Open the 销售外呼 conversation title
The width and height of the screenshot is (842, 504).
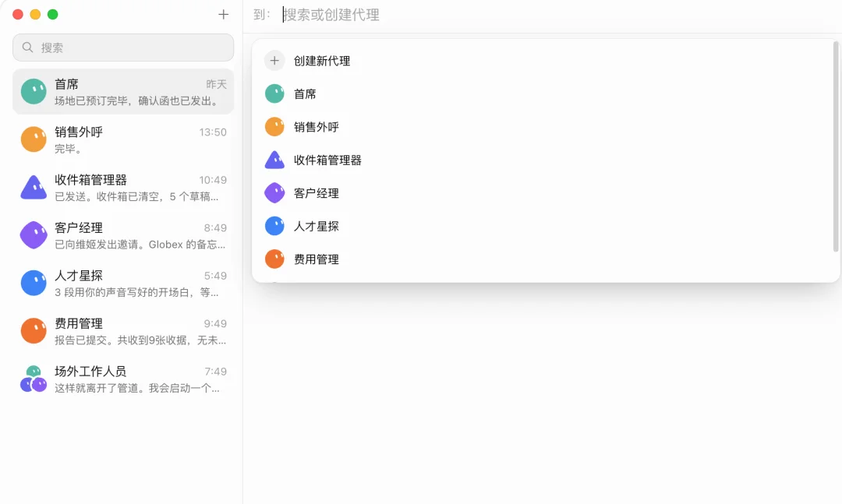coord(79,132)
